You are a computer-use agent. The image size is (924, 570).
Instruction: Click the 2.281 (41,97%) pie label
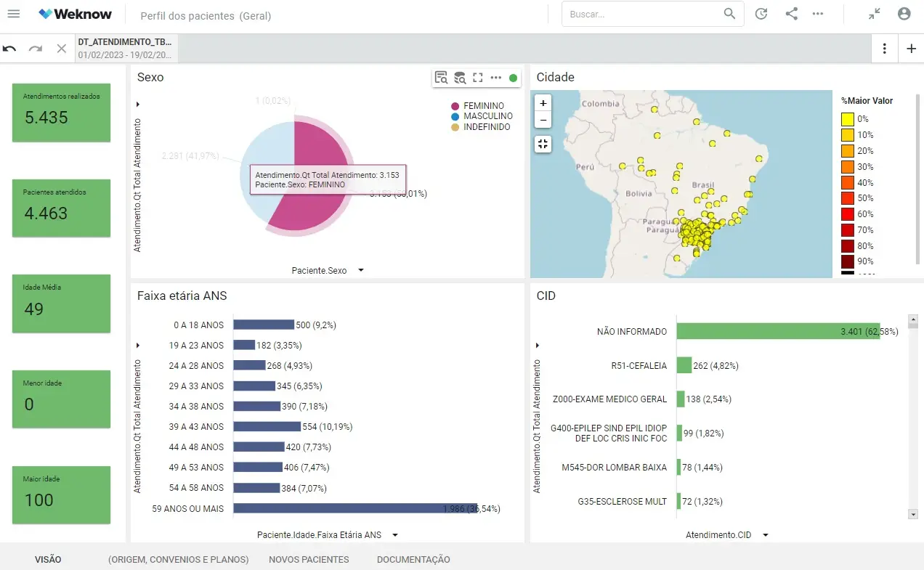[190, 155]
